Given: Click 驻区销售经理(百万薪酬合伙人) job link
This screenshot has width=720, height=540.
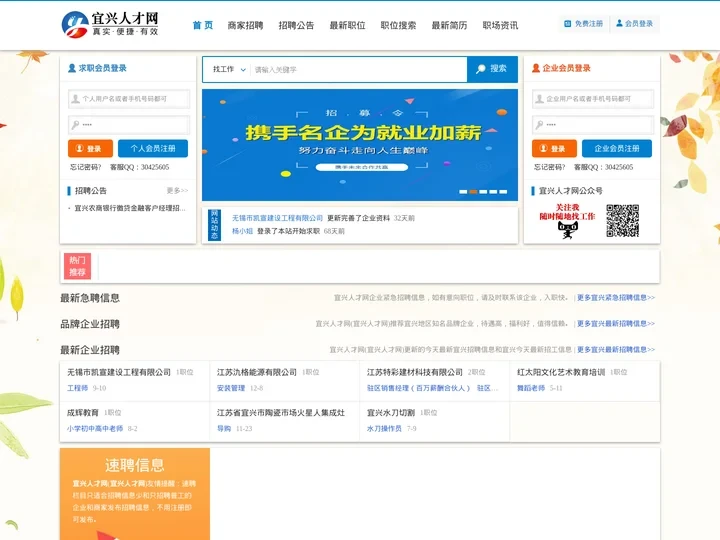Looking at the screenshot, I should pyautogui.click(x=418, y=388).
